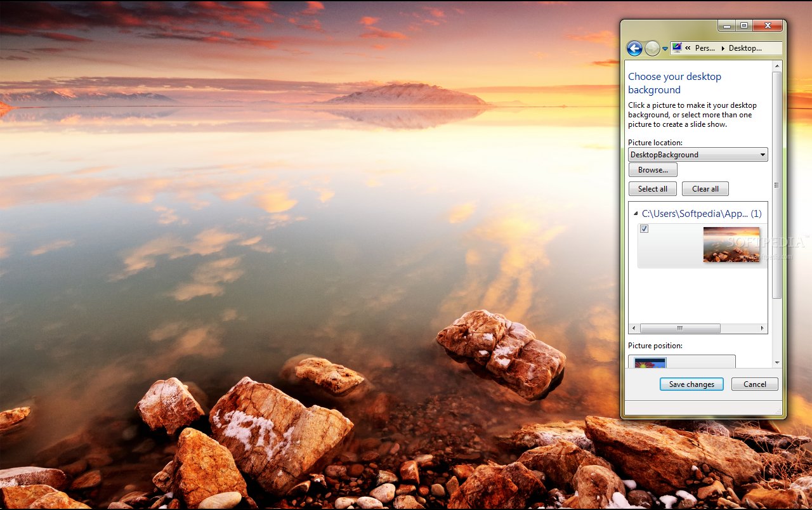The width and height of the screenshot is (812, 510).
Task: Click the Save changes button
Action: (691, 384)
